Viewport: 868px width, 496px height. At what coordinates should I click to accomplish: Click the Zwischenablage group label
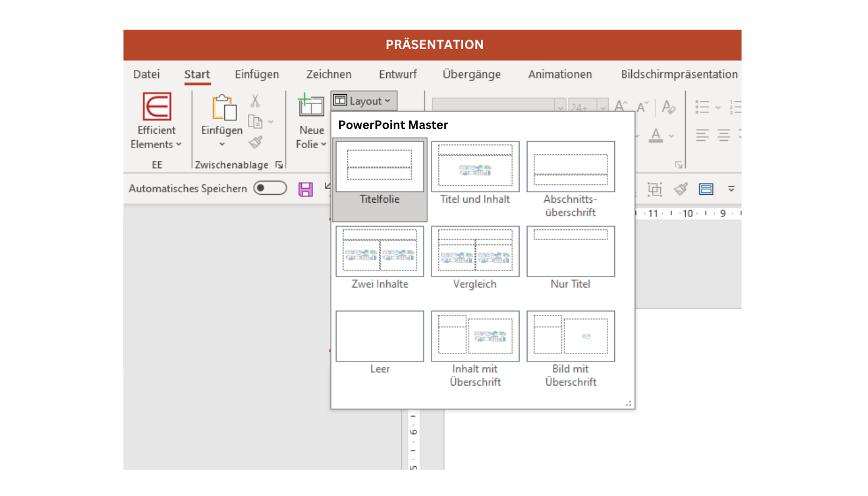(x=232, y=165)
